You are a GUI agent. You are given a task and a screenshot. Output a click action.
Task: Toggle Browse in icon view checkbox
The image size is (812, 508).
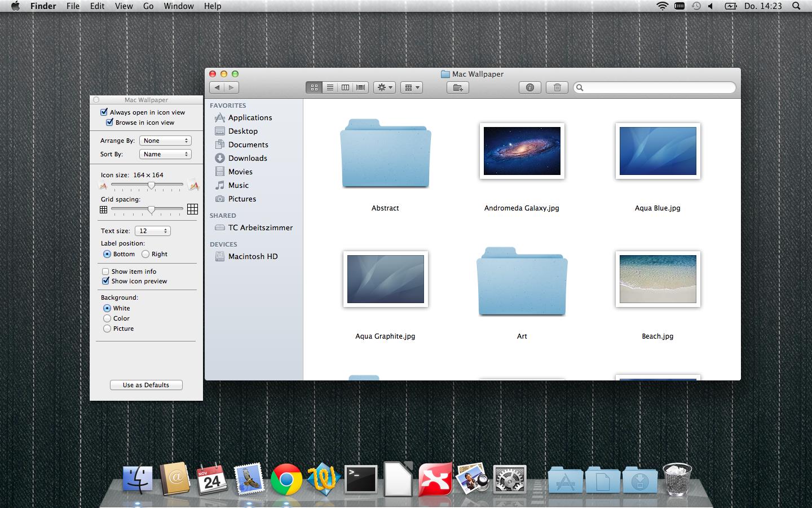109,122
